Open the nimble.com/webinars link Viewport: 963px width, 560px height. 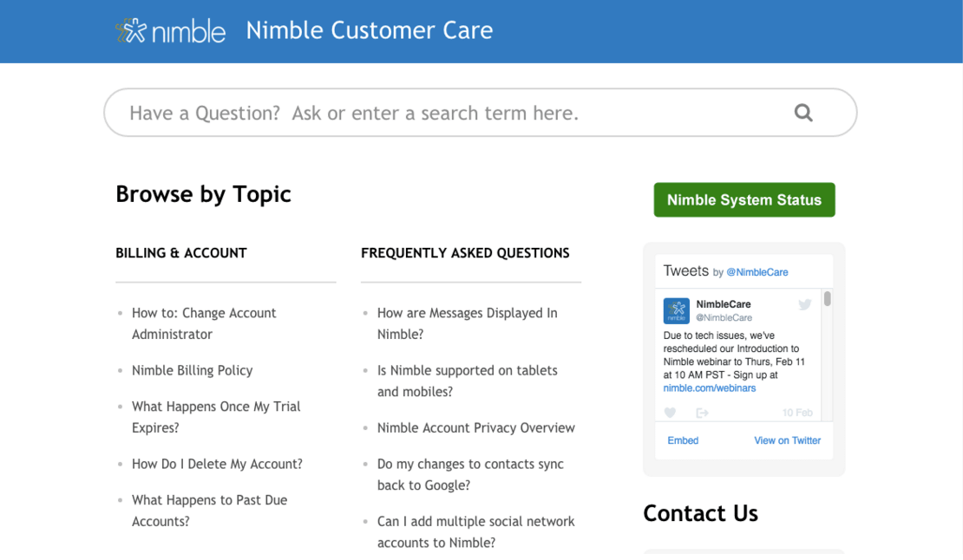pos(709,388)
